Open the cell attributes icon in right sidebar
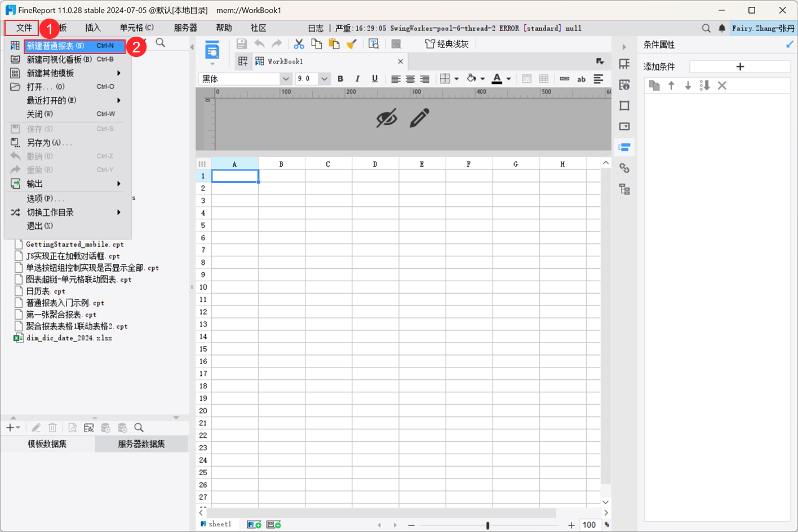 pyautogui.click(x=624, y=85)
